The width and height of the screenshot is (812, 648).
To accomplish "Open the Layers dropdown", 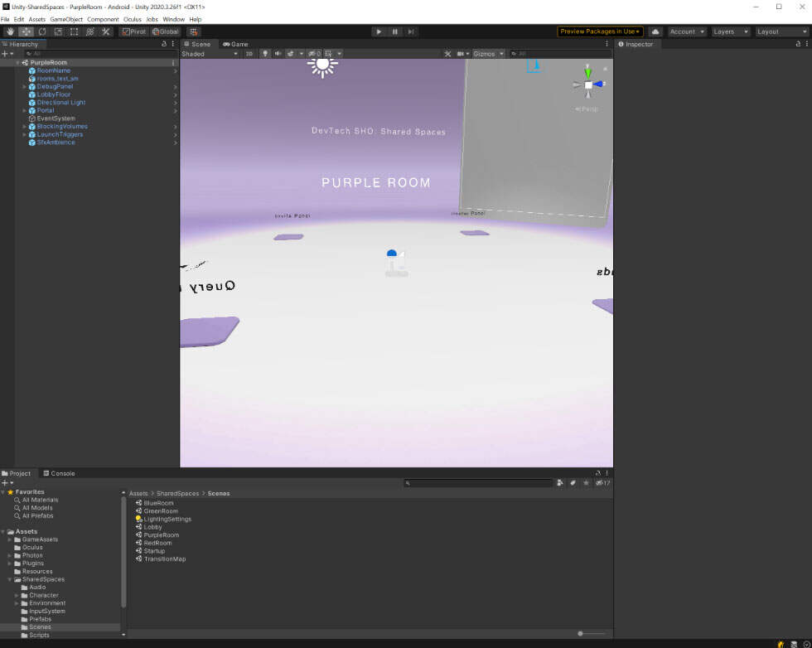I will tap(730, 31).
